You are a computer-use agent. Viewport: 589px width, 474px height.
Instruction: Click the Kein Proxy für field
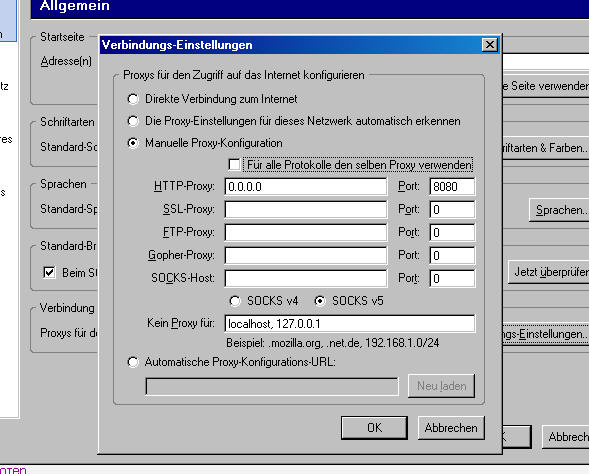point(350,323)
